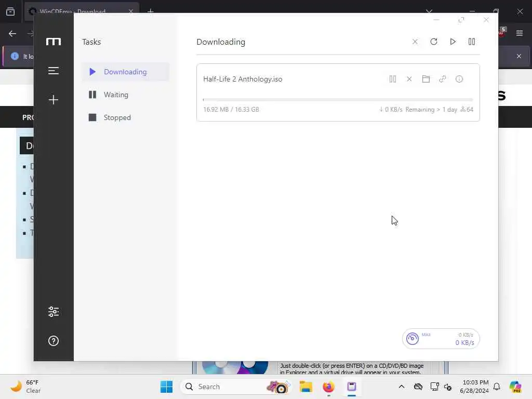Click the Motrix logo in the sidebar
The image size is (532, 399).
(x=54, y=42)
